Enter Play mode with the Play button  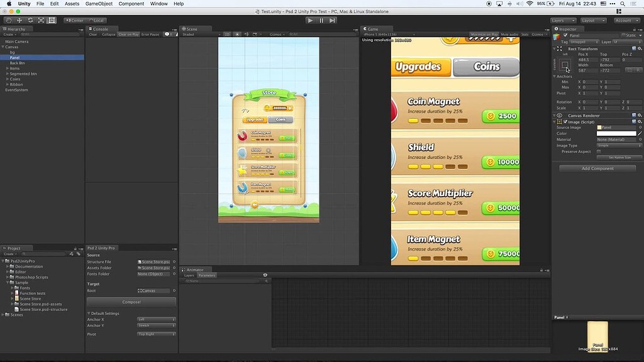[x=310, y=19]
